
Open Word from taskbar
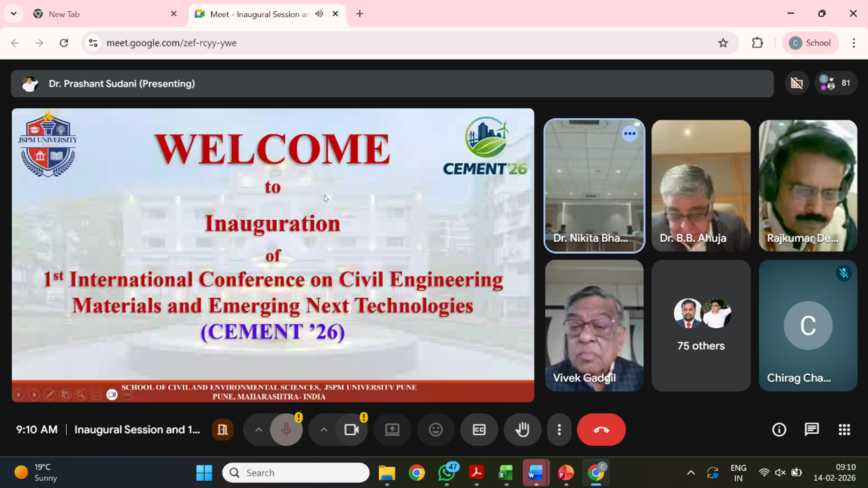click(536, 473)
